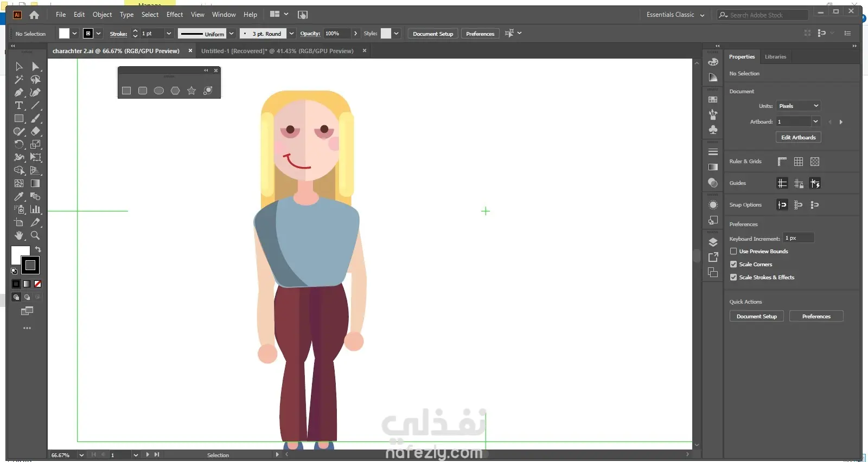Enable Use Preview Bounds checkbox
868x462 pixels.
(733, 252)
